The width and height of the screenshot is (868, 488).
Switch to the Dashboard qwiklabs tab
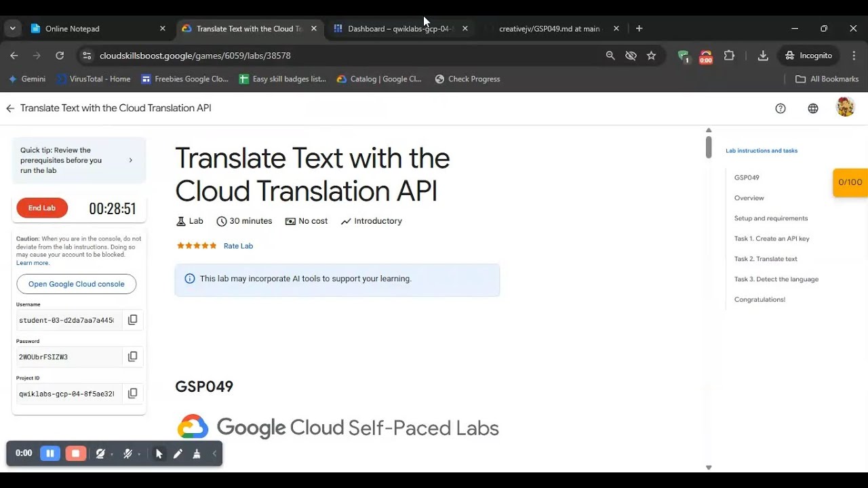pos(400,28)
